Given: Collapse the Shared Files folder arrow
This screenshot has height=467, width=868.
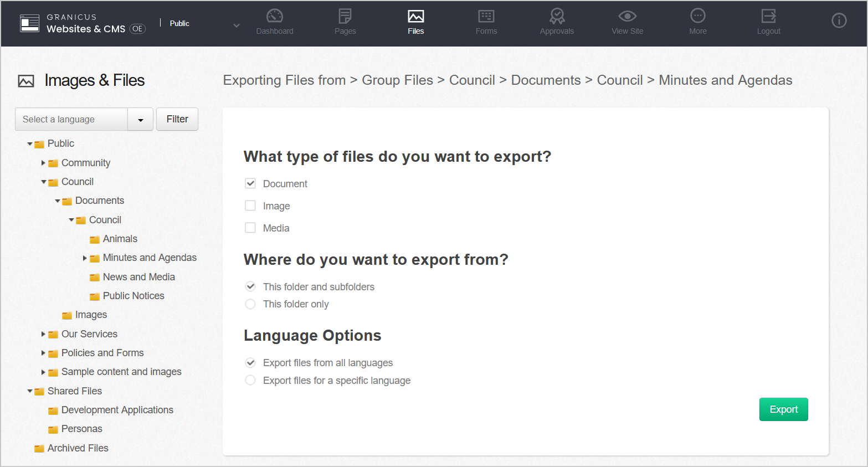Looking at the screenshot, I should [x=30, y=391].
